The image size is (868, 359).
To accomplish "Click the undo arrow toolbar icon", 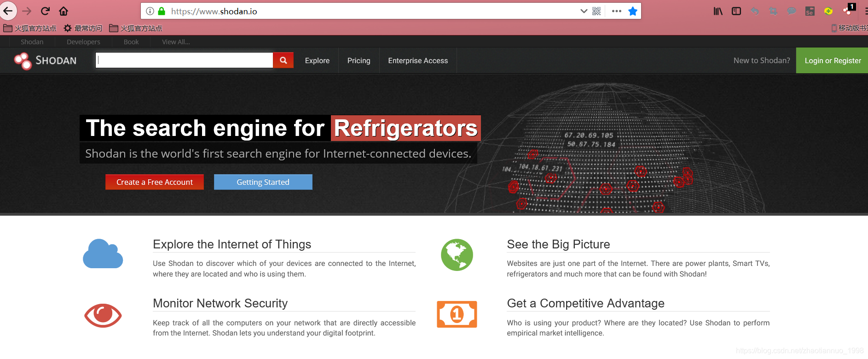I will coord(755,11).
